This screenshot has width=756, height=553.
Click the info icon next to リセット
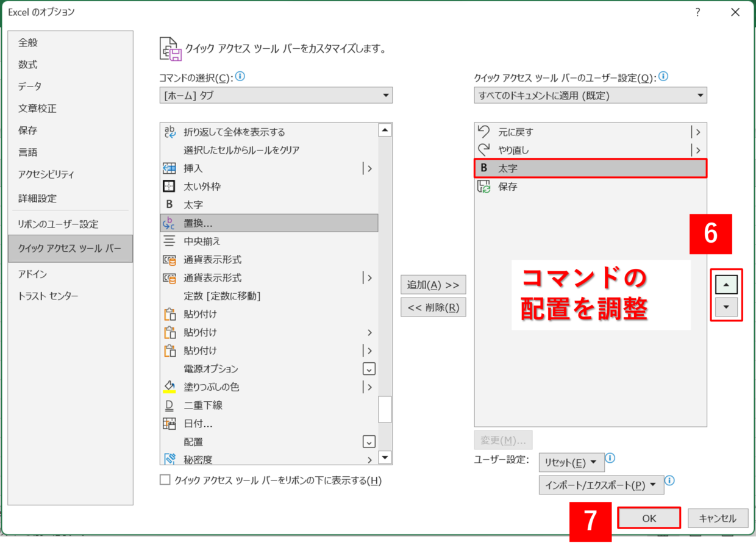coord(610,458)
